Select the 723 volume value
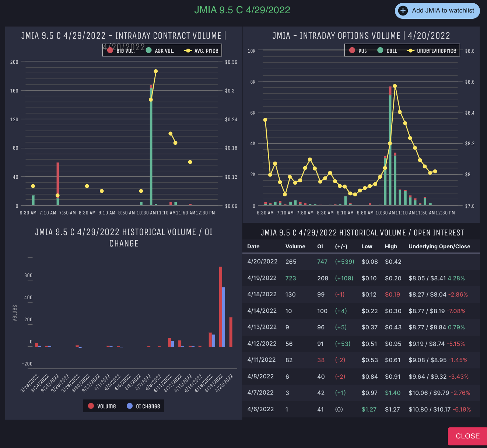This screenshot has width=487, height=448. pos(291,278)
